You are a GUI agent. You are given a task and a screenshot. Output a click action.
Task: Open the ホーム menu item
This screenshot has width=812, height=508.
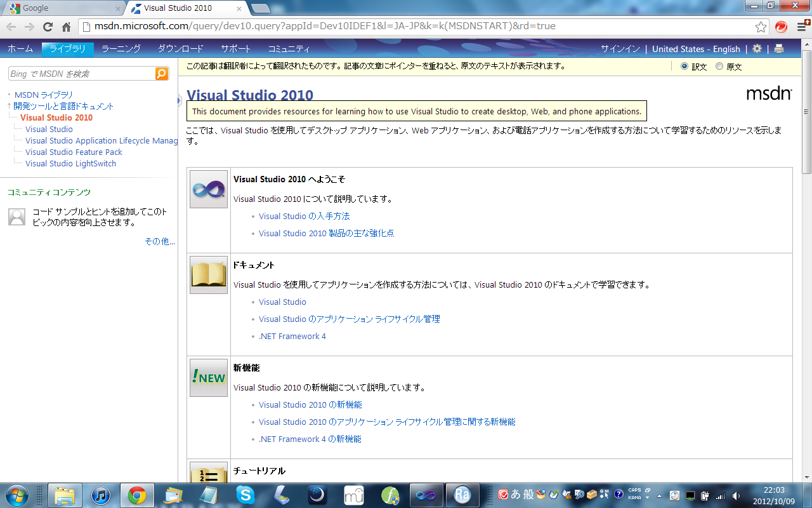[x=20, y=49]
